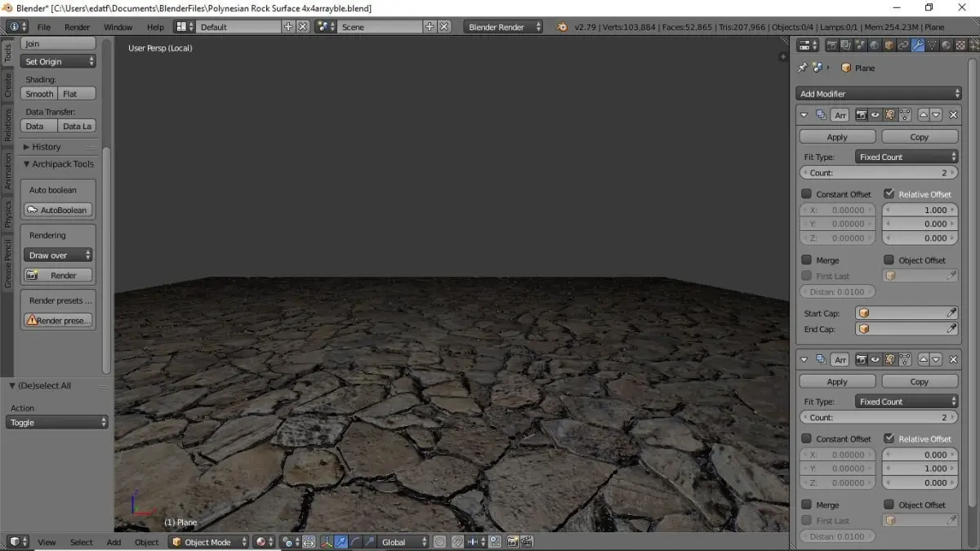This screenshot has width=980, height=551.
Task: Open the Object Mode selector
Action: (209, 541)
